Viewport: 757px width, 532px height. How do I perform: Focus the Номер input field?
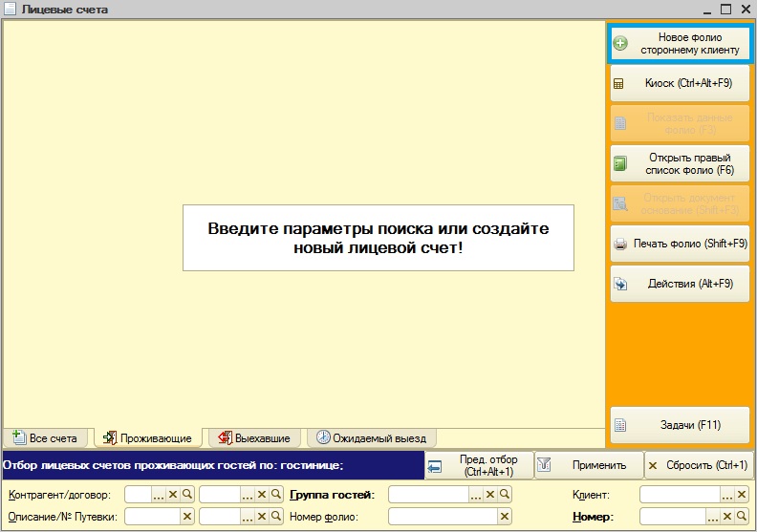(x=673, y=517)
